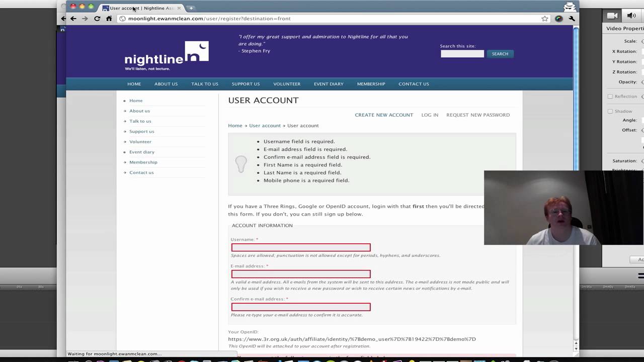Click the OpenID URL text
The image size is (644, 362).
pyautogui.click(x=352, y=339)
